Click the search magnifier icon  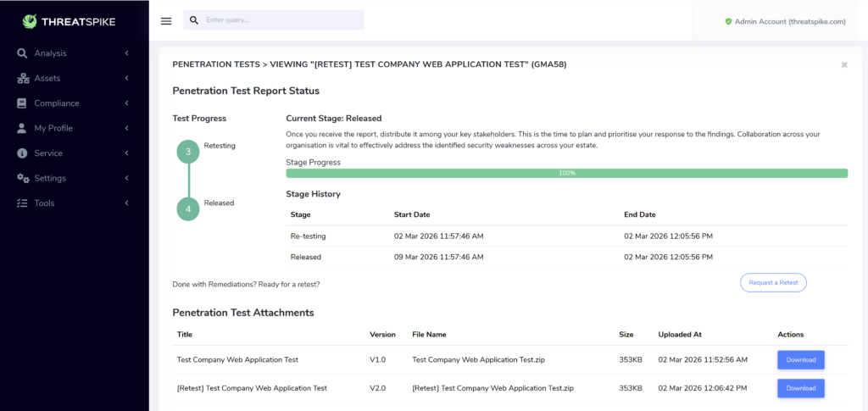pyautogui.click(x=194, y=19)
